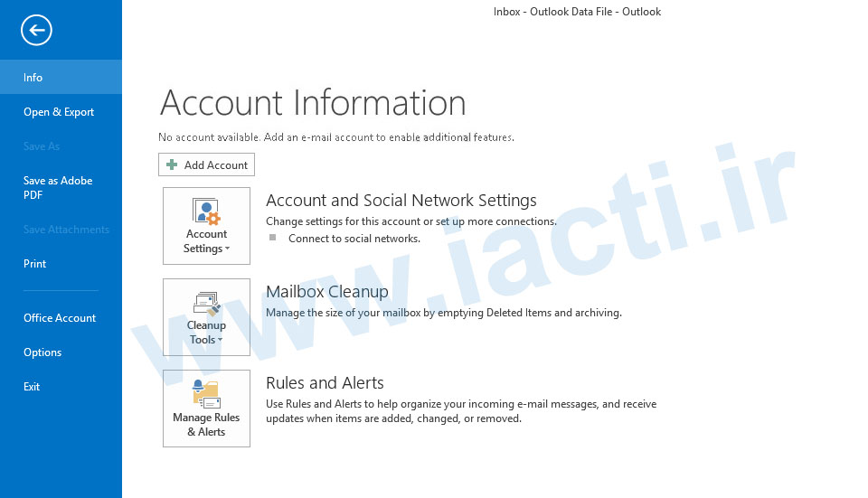Click the greyed-out Save As item

[42, 146]
